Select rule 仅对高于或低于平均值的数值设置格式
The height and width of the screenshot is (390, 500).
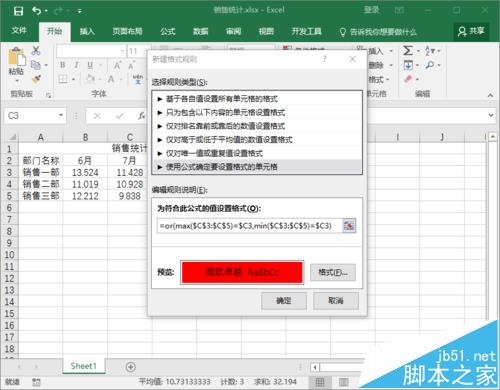tap(257, 139)
